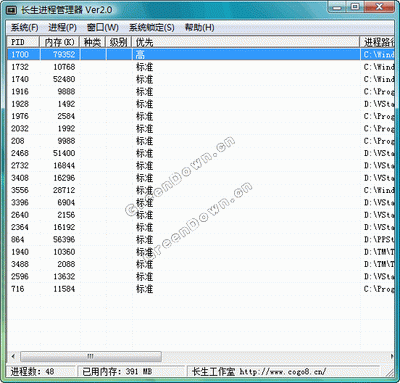Viewport: 400px width, 383px height.
Task: Select the process row with PID 2032
Action: [200, 128]
